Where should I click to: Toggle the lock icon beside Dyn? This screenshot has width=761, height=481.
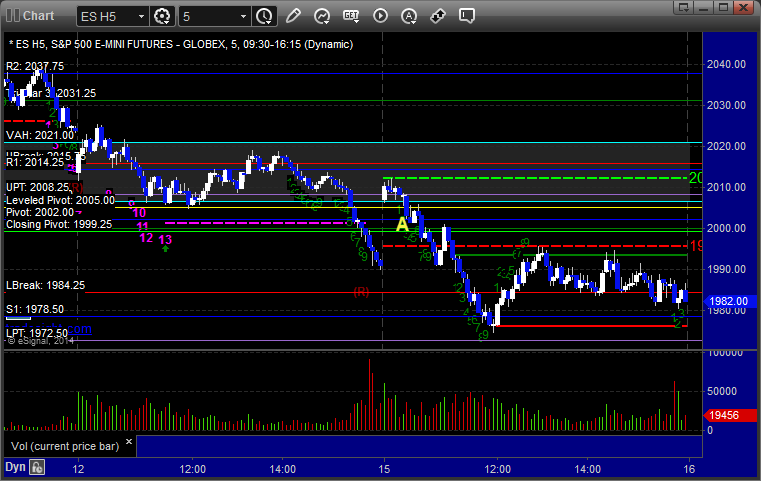click(x=37, y=467)
